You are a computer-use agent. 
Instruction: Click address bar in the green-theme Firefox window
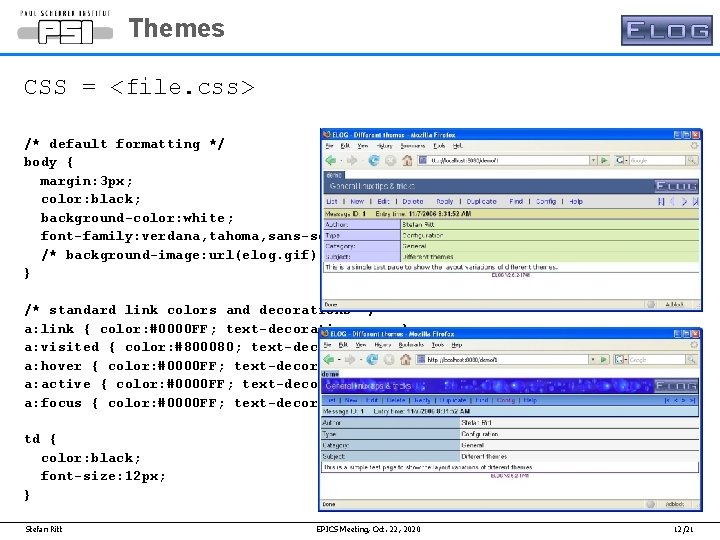pos(504,160)
